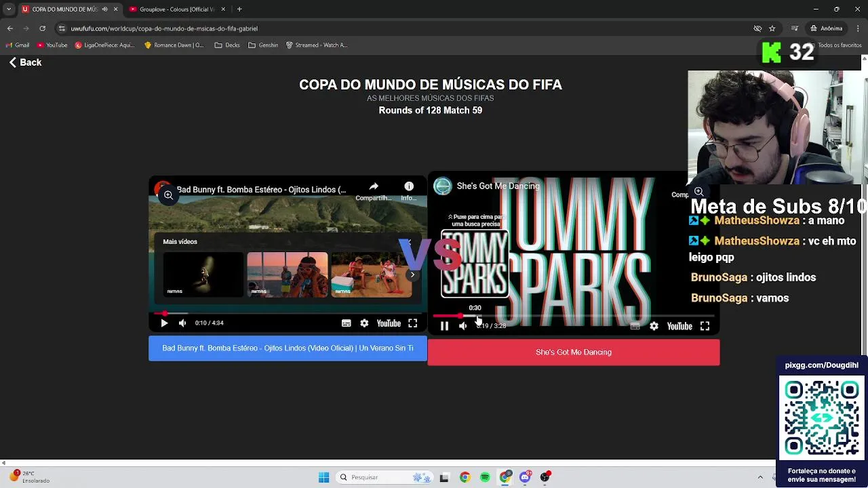Open the Romance Dawn bookmark
The image size is (868, 488).
click(x=174, y=45)
